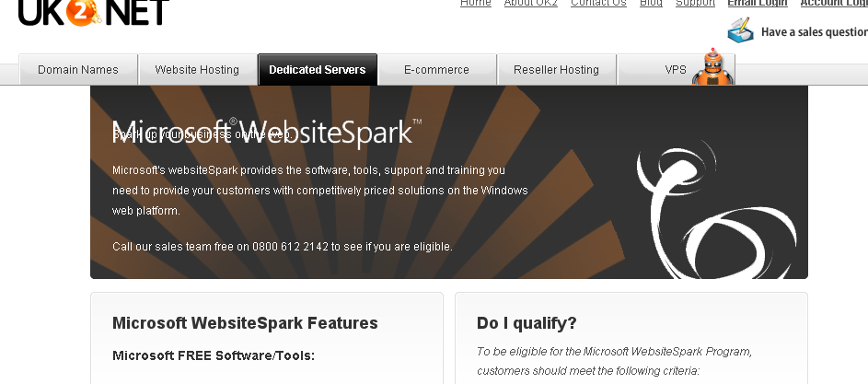Visit the Blog link
The height and width of the screenshot is (384, 868).
(651, 3)
